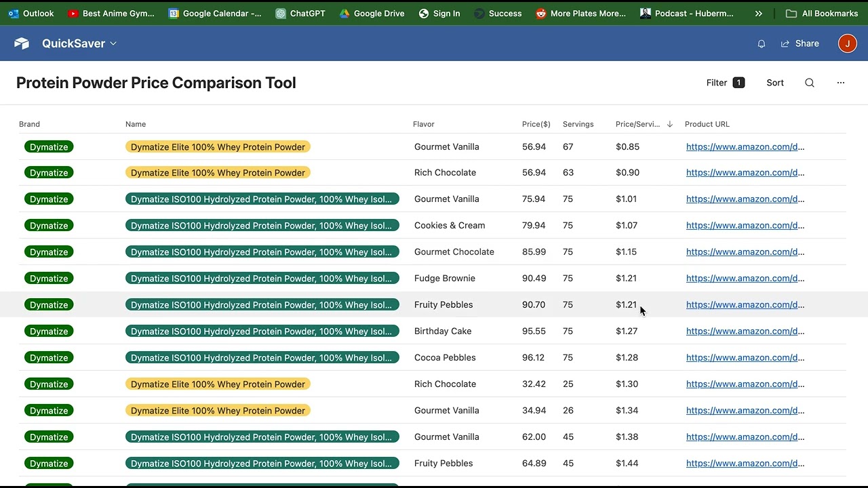Click the 90.70 price cell
This screenshot has height=488, width=868.
pyautogui.click(x=534, y=305)
